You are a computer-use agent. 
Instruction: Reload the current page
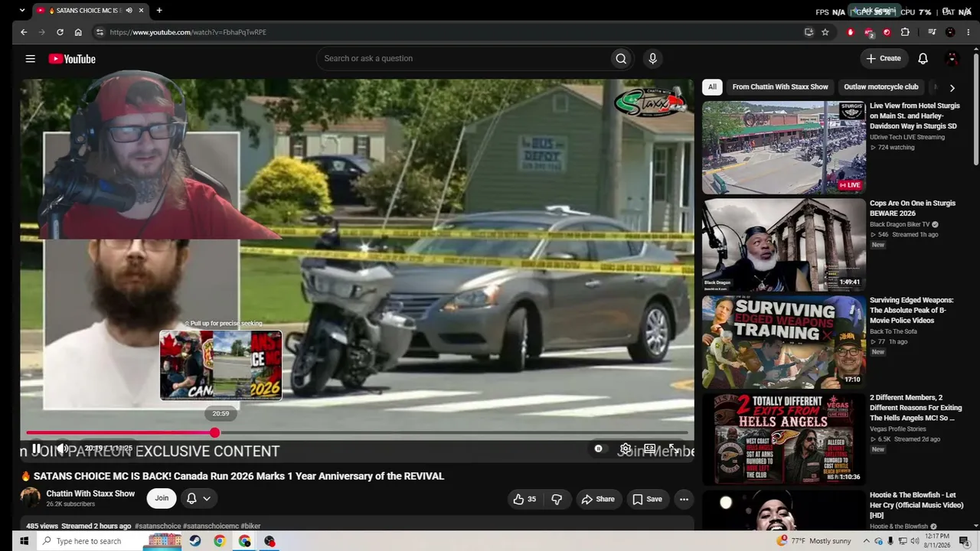(60, 32)
